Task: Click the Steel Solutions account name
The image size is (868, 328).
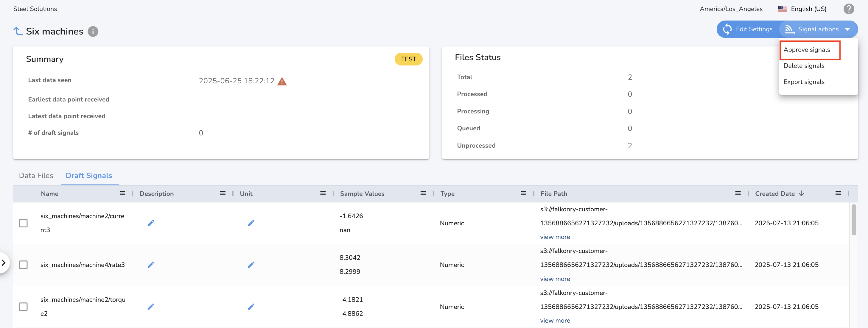Action: tap(35, 9)
